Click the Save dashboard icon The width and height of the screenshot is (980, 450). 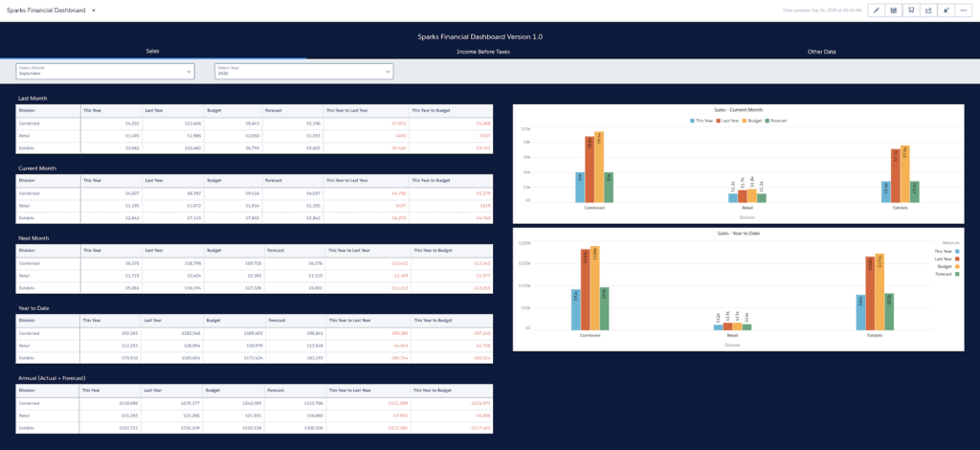point(894,11)
